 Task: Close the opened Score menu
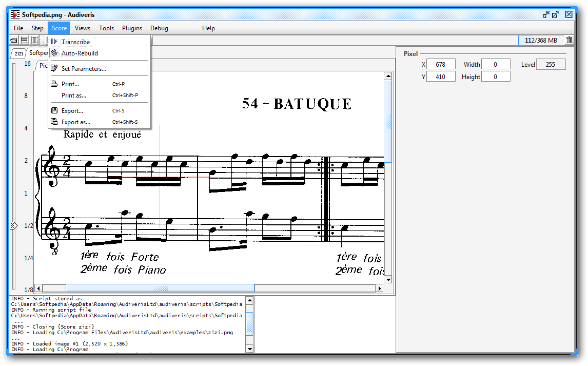tap(59, 28)
